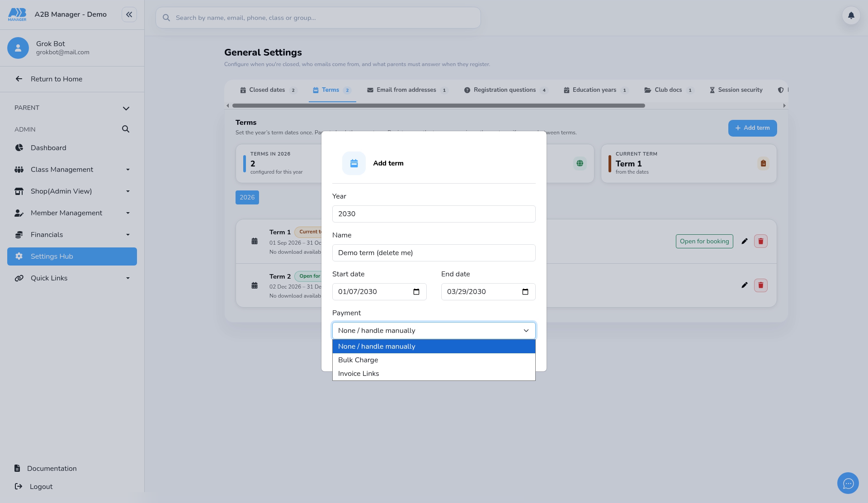
Task: Delete Term 1 with the trash icon
Action: tap(760, 242)
